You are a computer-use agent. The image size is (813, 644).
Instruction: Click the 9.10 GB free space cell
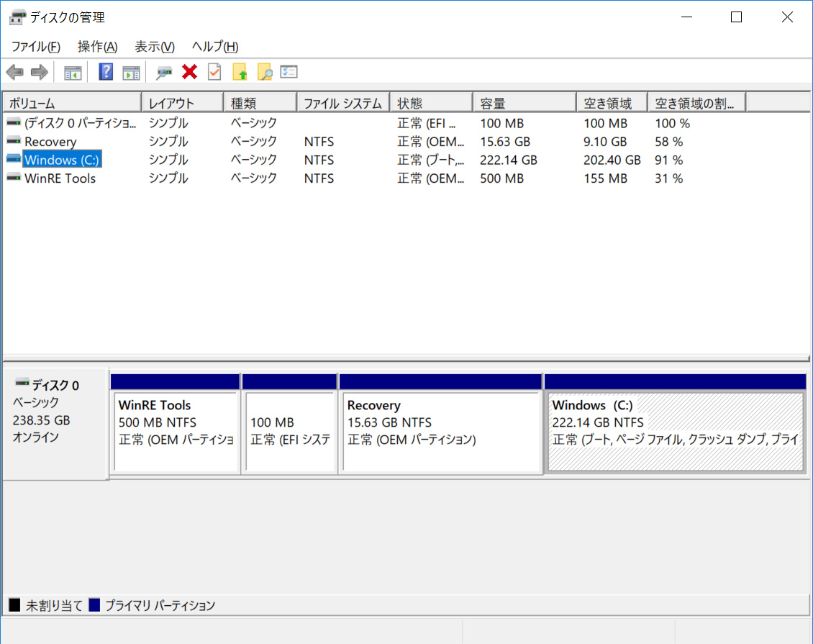pos(605,142)
